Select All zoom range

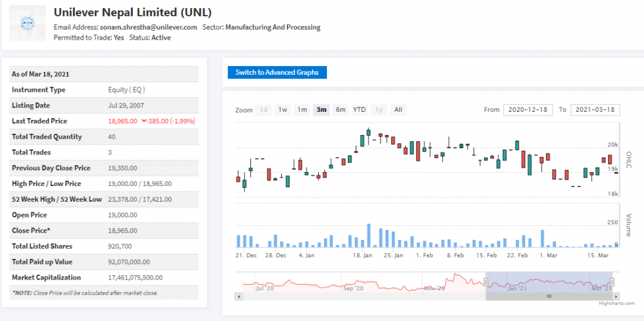(x=398, y=109)
